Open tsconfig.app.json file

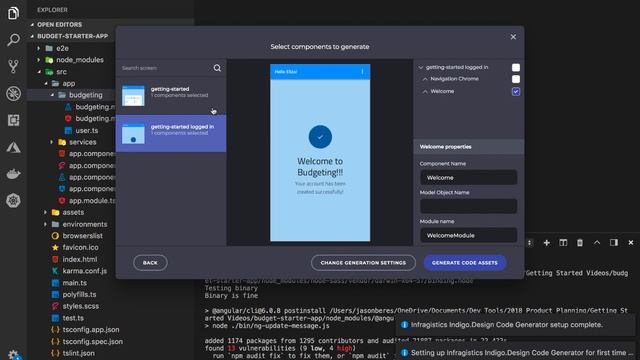[91, 330]
